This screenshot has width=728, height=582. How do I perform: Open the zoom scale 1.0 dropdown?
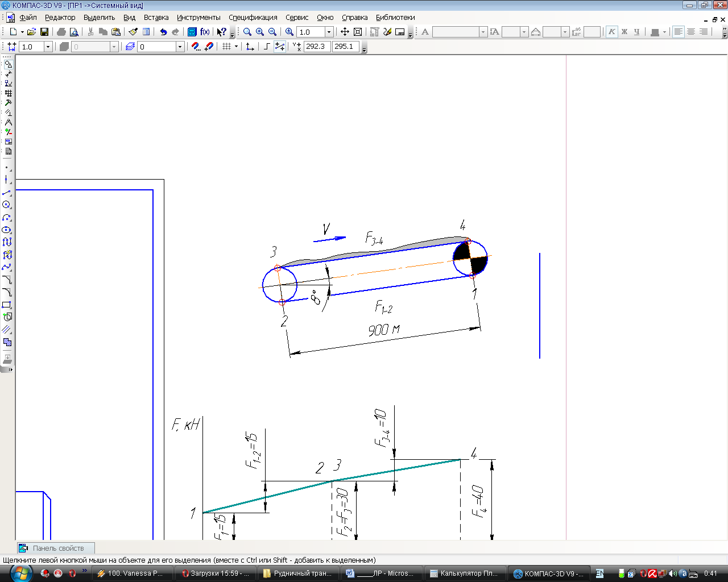(x=329, y=32)
